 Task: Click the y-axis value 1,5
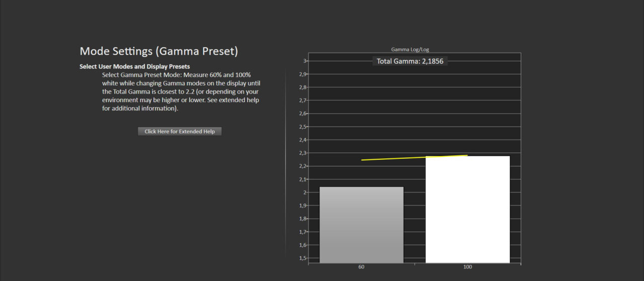[x=302, y=258]
